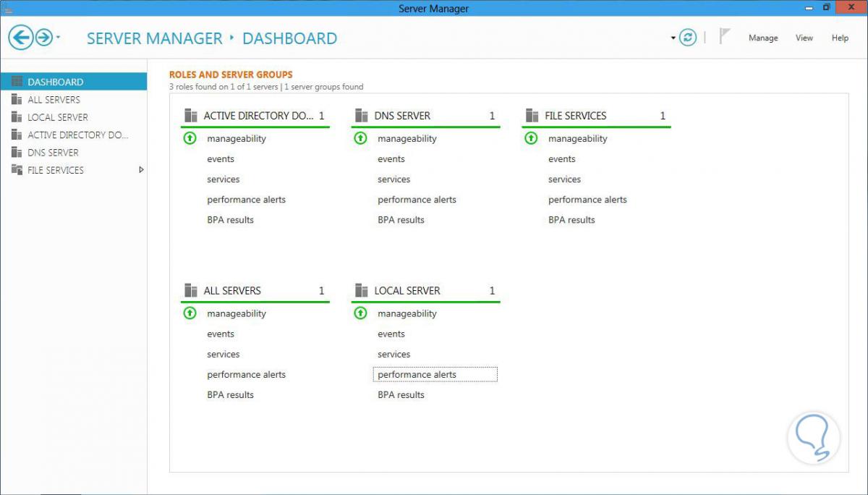The height and width of the screenshot is (495, 868).
Task: Open services in DNS Server tile
Action: click(x=393, y=179)
